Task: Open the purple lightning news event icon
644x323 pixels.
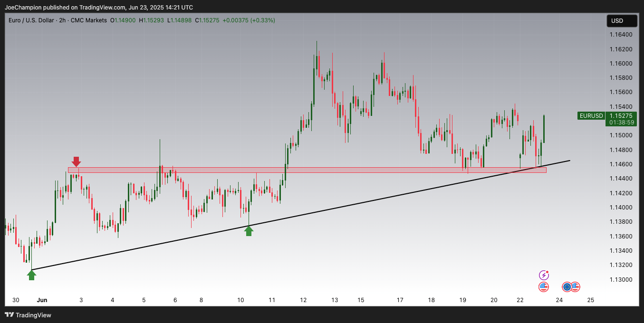Action: point(544,275)
